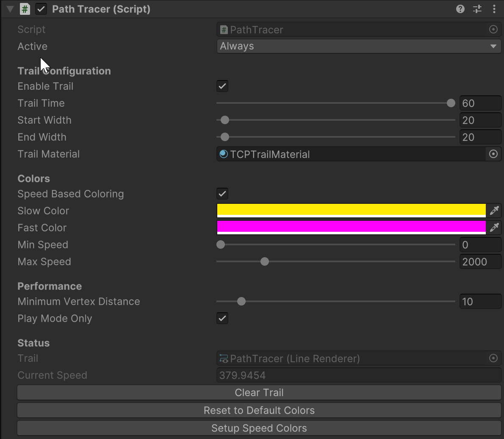
Task: Click the Setup Speed Colors button
Action: (x=259, y=428)
